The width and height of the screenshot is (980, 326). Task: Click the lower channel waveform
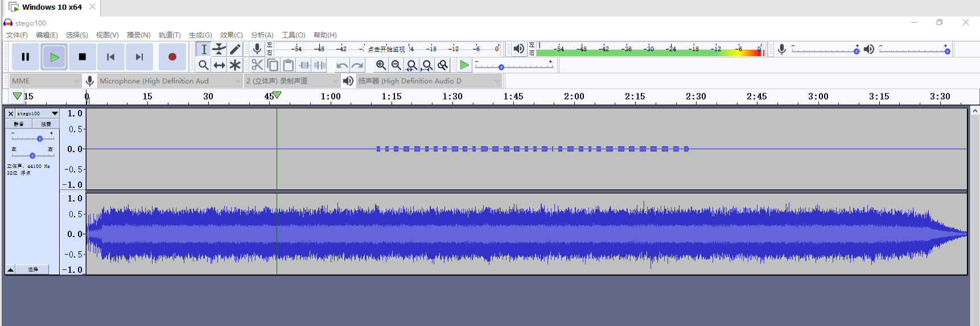point(526,234)
